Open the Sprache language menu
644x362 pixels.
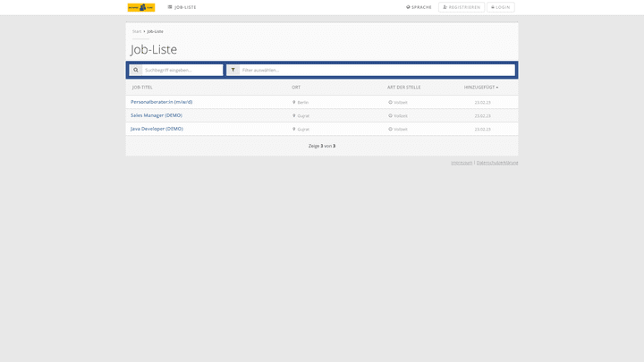point(419,7)
